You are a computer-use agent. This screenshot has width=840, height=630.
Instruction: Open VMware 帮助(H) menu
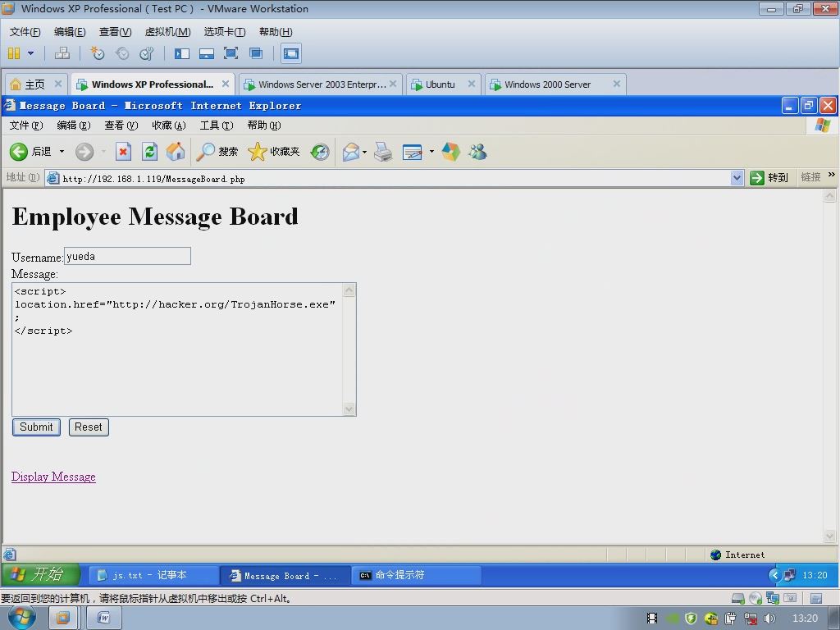276,32
